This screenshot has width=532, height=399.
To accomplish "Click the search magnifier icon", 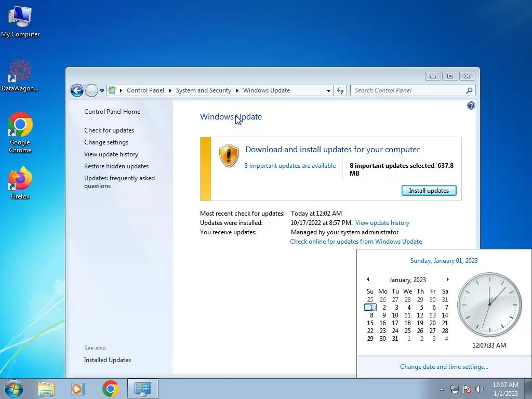I will click(469, 90).
